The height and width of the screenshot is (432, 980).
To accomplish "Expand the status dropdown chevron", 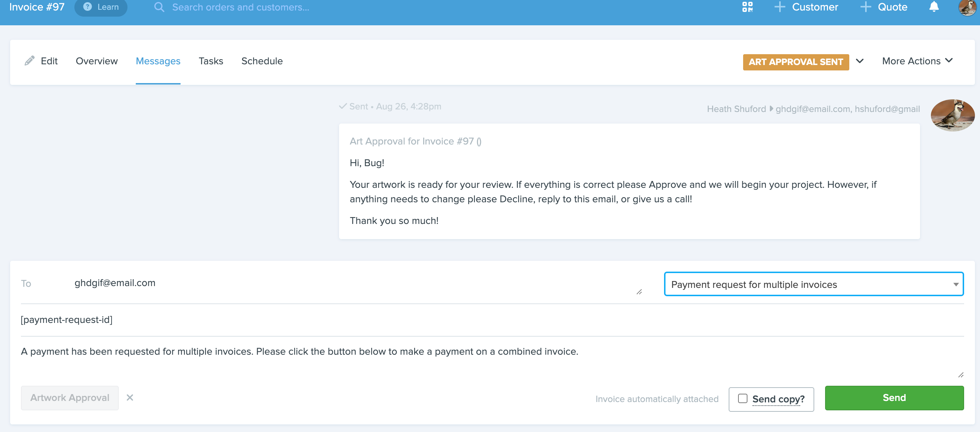I will pyautogui.click(x=859, y=61).
